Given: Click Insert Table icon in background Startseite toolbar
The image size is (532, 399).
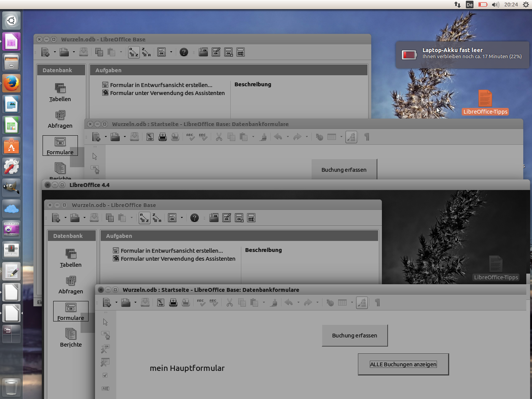Looking at the screenshot, I should pos(332,137).
